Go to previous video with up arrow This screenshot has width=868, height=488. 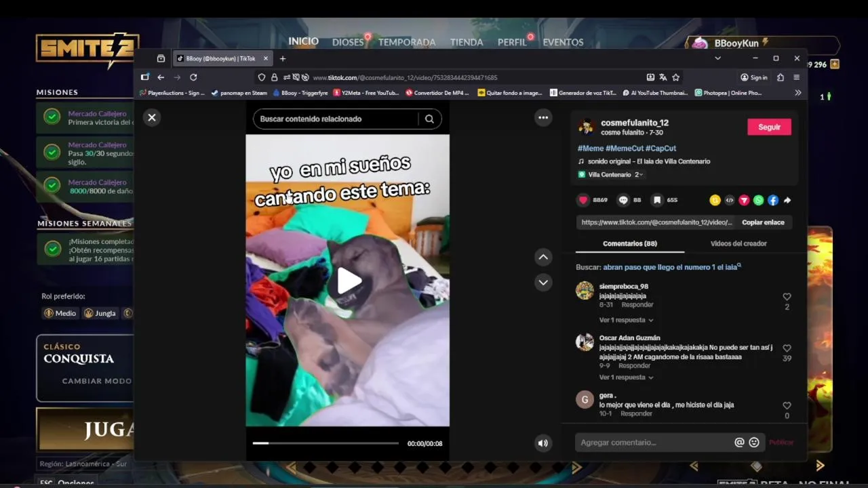(543, 257)
